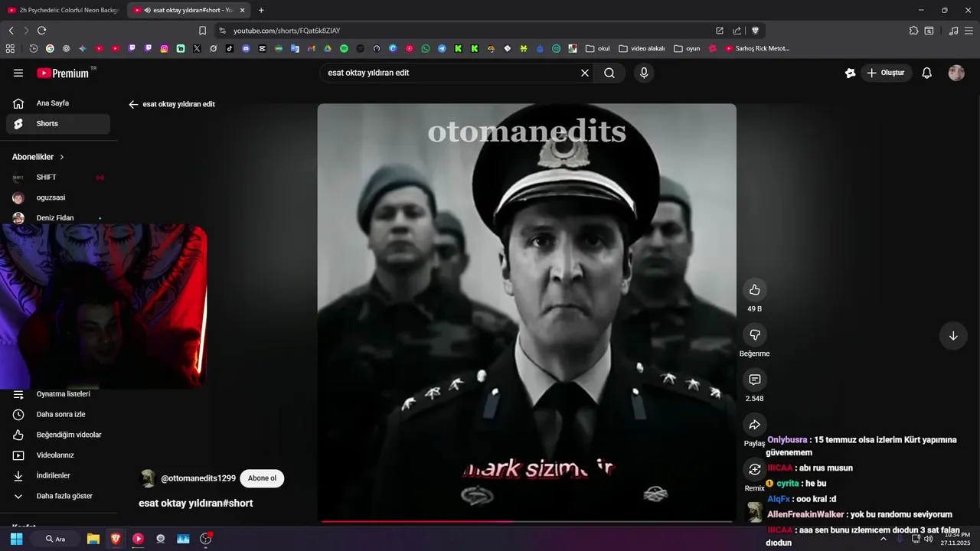Open a new browser tab
Viewport: 980px width, 551px height.
[x=261, y=10]
